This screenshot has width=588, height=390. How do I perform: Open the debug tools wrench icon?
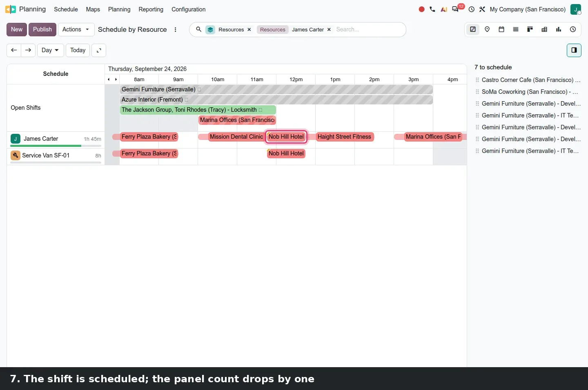click(482, 9)
